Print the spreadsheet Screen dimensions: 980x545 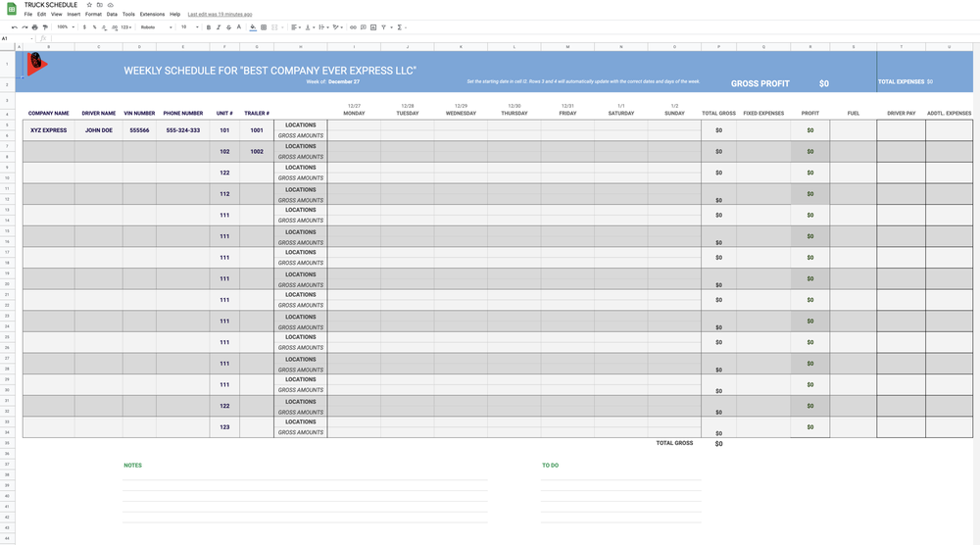pos(34,27)
